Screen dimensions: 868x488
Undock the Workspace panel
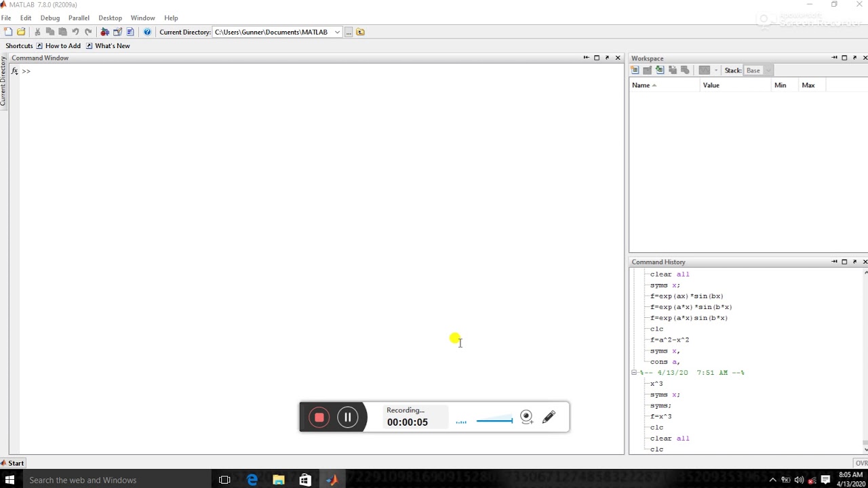(x=854, y=58)
